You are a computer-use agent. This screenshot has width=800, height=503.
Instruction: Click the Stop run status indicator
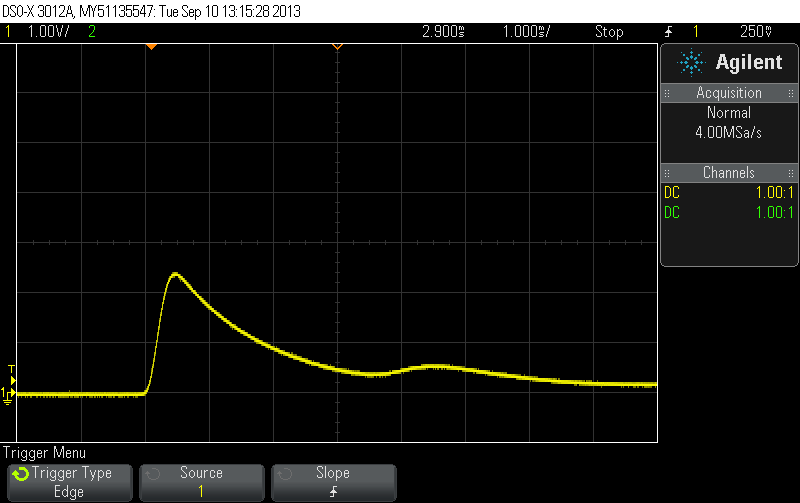click(x=609, y=32)
